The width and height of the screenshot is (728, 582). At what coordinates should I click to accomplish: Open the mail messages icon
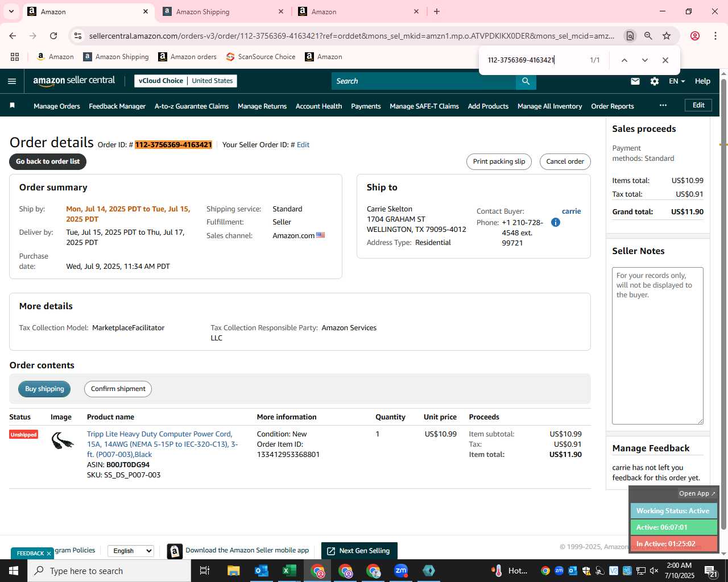coord(635,81)
